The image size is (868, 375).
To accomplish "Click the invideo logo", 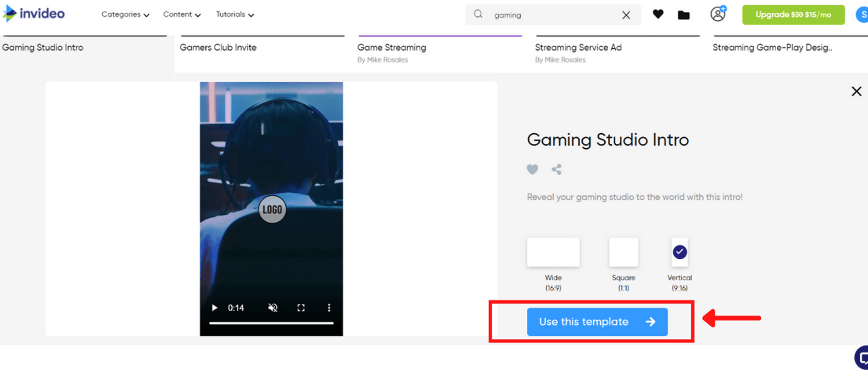I will pos(34,13).
